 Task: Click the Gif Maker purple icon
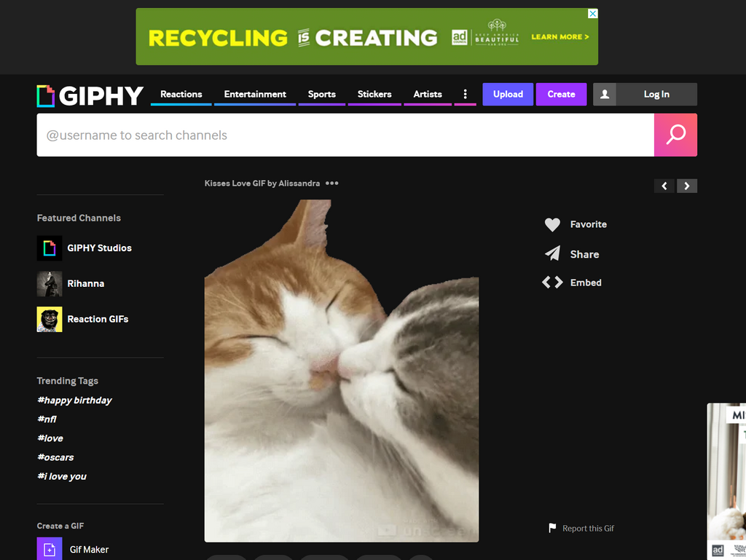[50, 549]
